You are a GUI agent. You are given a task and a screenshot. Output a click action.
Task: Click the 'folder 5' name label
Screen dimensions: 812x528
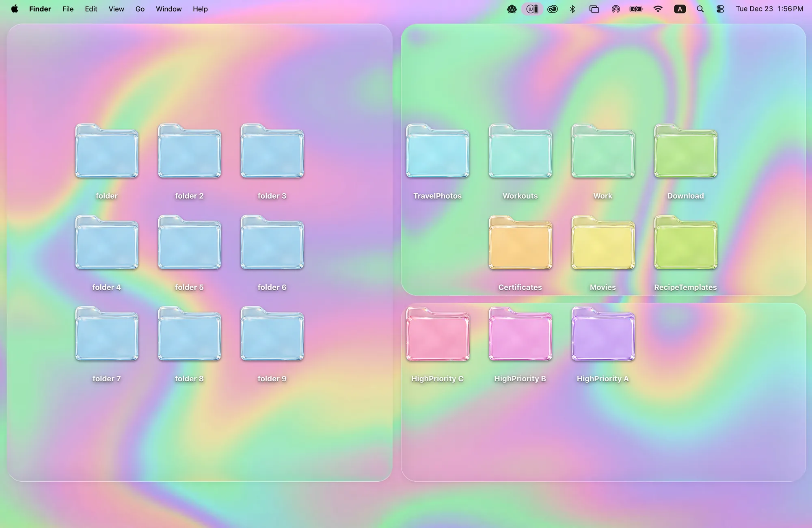pyautogui.click(x=189, y=287)
